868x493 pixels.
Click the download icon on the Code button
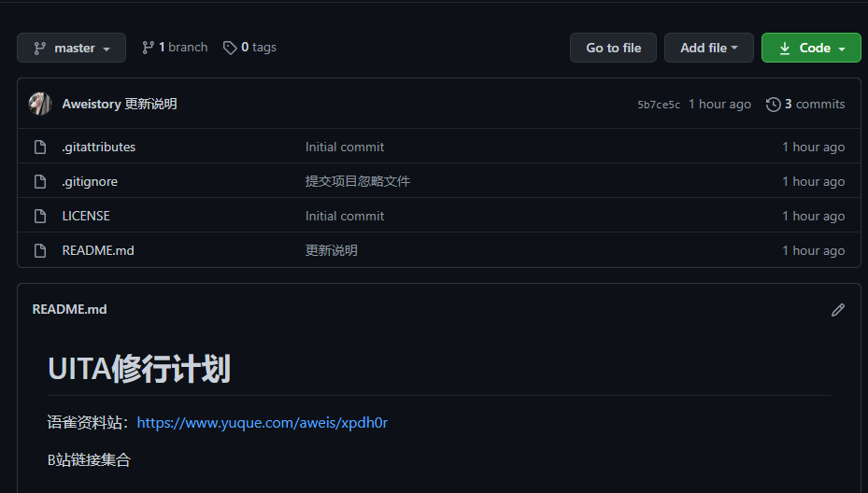tap(785, 49)
